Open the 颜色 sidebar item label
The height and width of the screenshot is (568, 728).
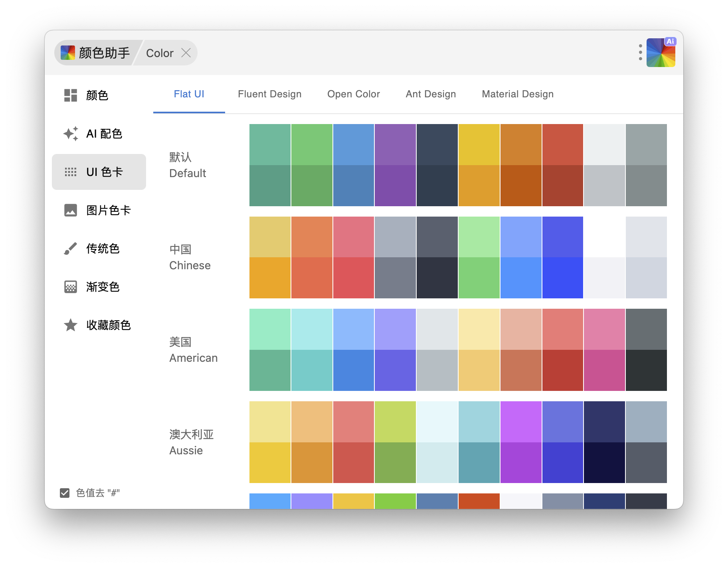coord(97,95)
